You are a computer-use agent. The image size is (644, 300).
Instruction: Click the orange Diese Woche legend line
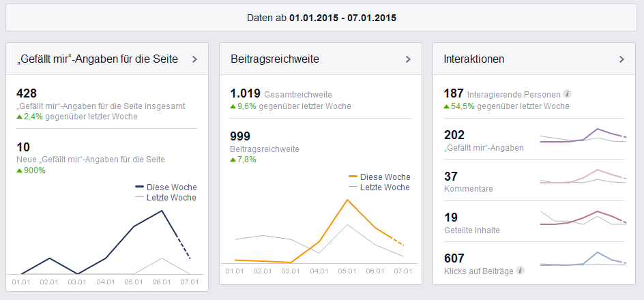point(353,177)
